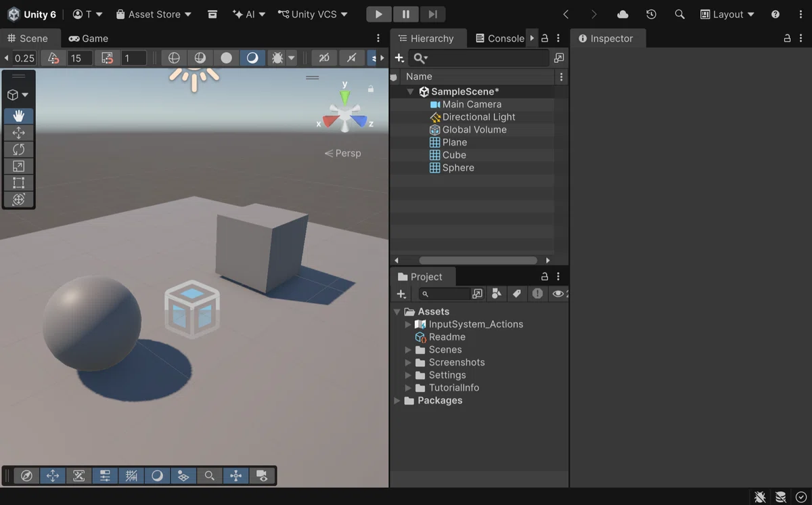Click the scene toolbar right scroll arrow

(x=382, y=58)
